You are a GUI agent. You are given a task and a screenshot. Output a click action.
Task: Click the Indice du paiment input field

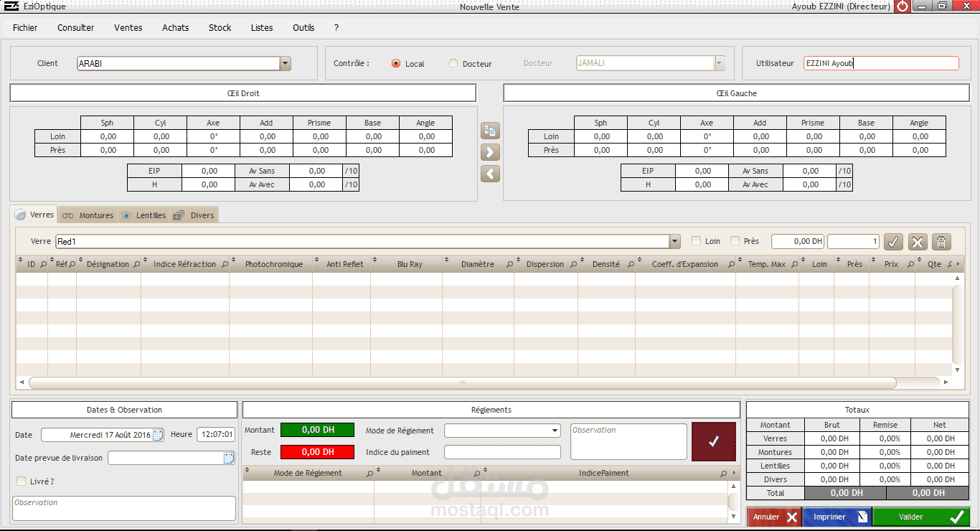pyautogui.click(x=502, y=452)
